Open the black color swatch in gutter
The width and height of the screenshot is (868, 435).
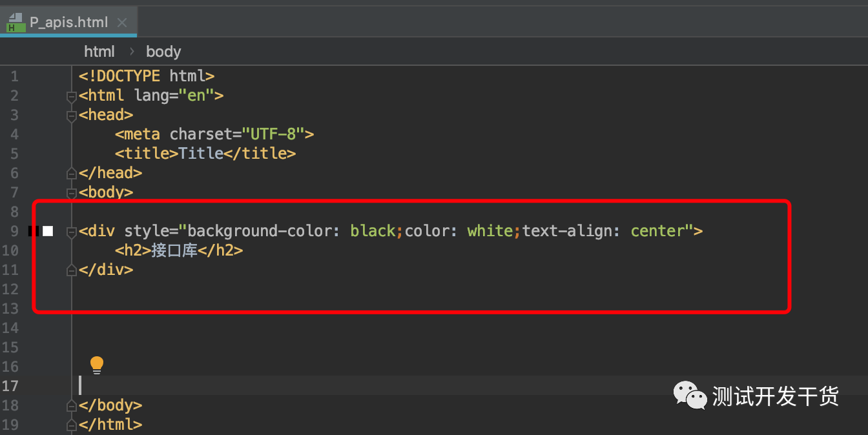[x=34, y=231]
